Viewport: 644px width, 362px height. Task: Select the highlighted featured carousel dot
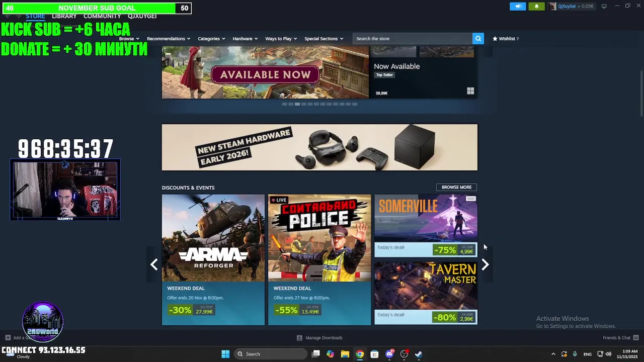297,104
